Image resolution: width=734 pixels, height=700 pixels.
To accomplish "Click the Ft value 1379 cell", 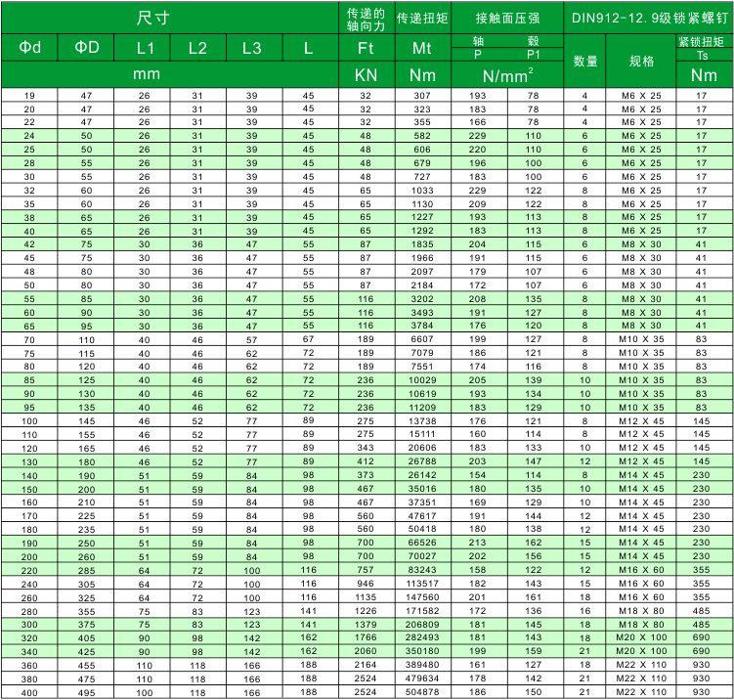I will 366,623.
